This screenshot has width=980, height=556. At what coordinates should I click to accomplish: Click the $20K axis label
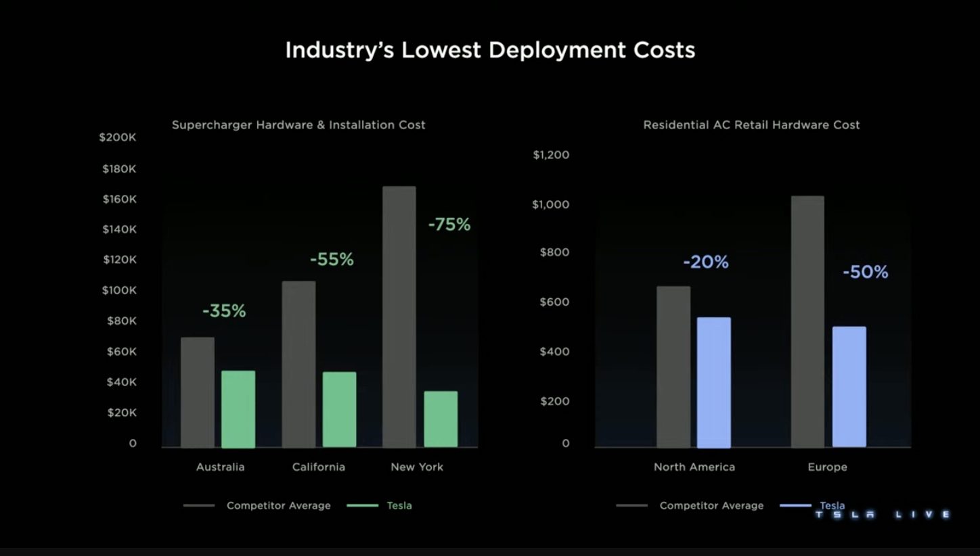tap(122, 413)
